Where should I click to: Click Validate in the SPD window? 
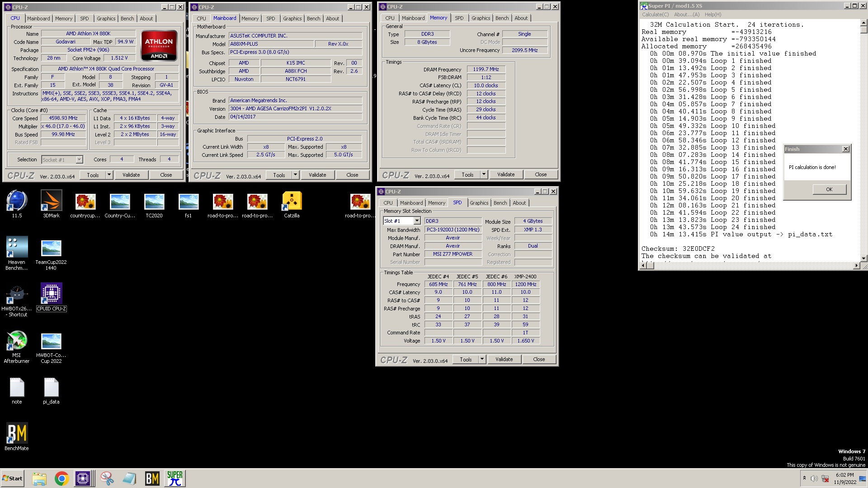[x=504, y=359]
